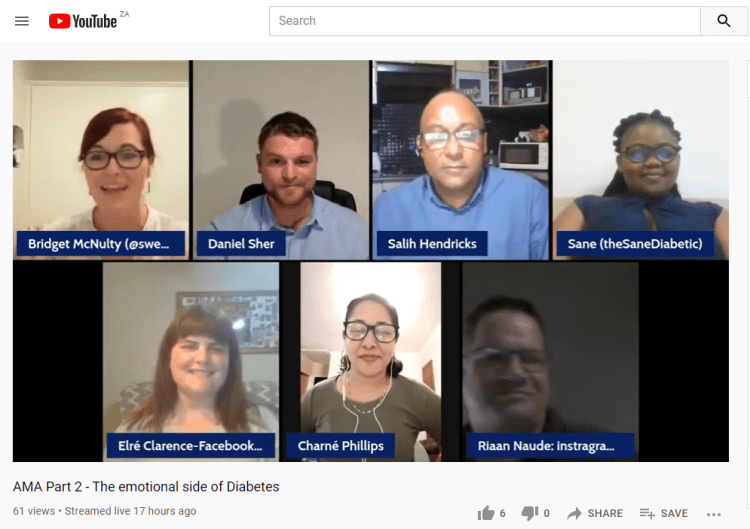Click the SHARE button label
Viewport: 750px width, 529px height.
pos(605,513)
